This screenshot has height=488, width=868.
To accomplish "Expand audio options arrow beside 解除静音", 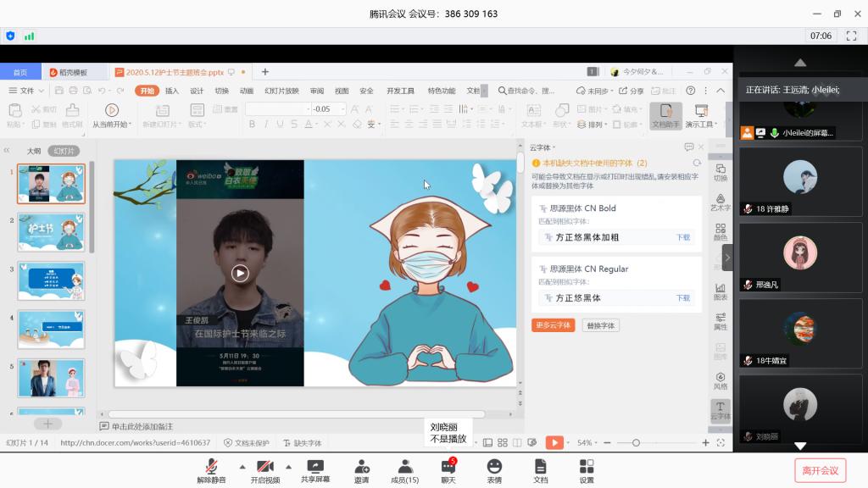I will click(x=242, y=466).
